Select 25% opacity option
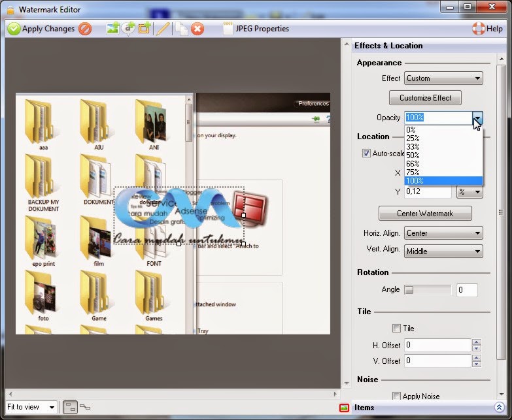The height and width of the screenshot is (420, 512). 443,138
